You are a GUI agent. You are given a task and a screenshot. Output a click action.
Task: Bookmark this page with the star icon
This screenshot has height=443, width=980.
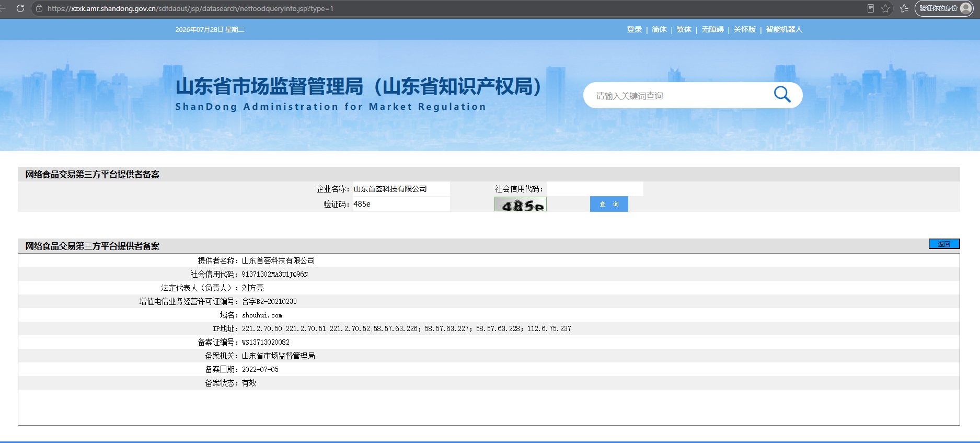point(885,8)
